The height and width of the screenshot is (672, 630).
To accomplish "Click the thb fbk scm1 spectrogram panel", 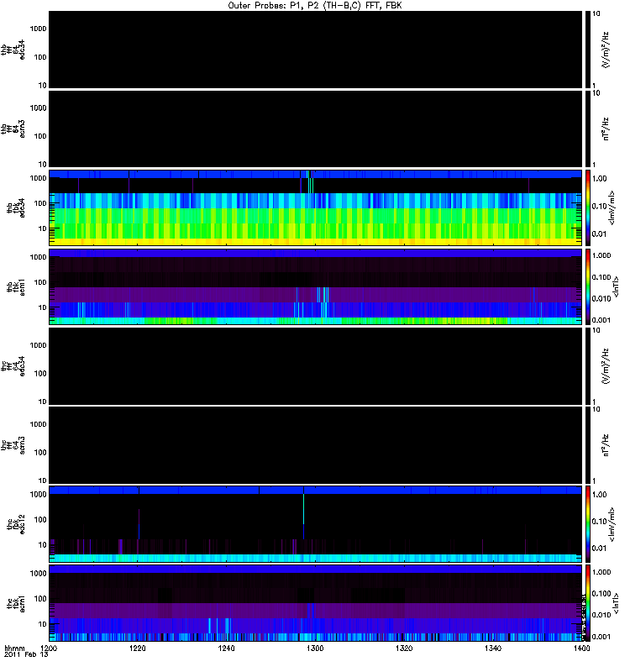I will (316, 286).
